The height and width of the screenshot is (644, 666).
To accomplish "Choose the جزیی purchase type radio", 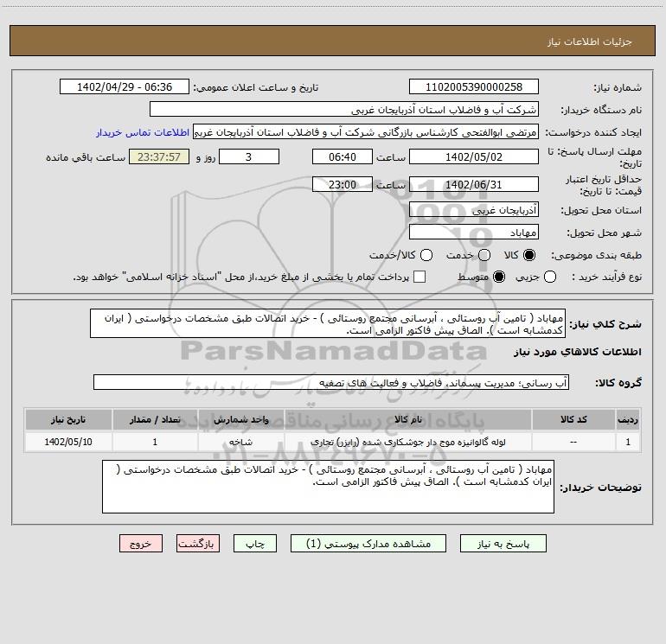I will point(550,277).
